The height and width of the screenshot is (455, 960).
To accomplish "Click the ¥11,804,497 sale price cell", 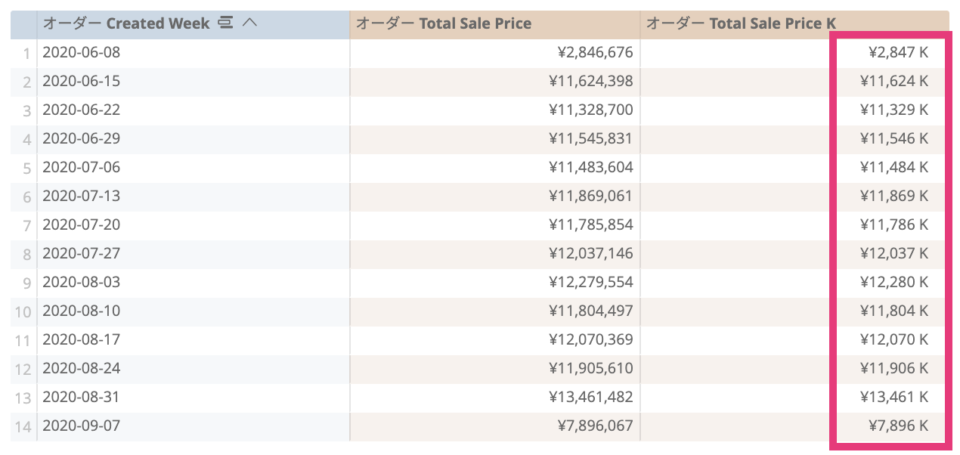I will coord(495,311).
